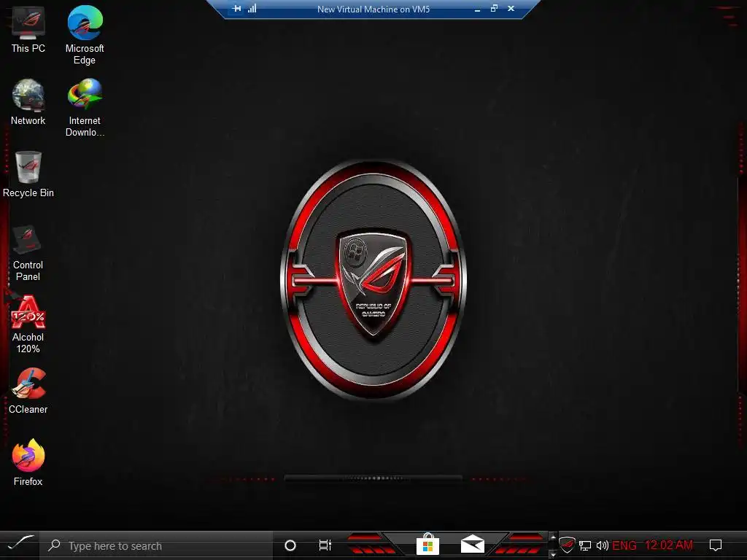The image size is (747, 560).
Task: Open CCleaner desktop icon
Action: (28, 391)
